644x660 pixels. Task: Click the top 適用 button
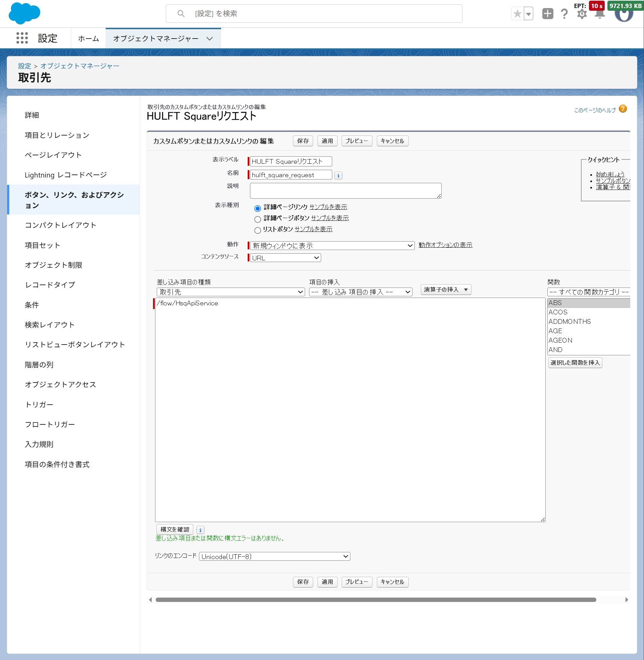(328, 141)
